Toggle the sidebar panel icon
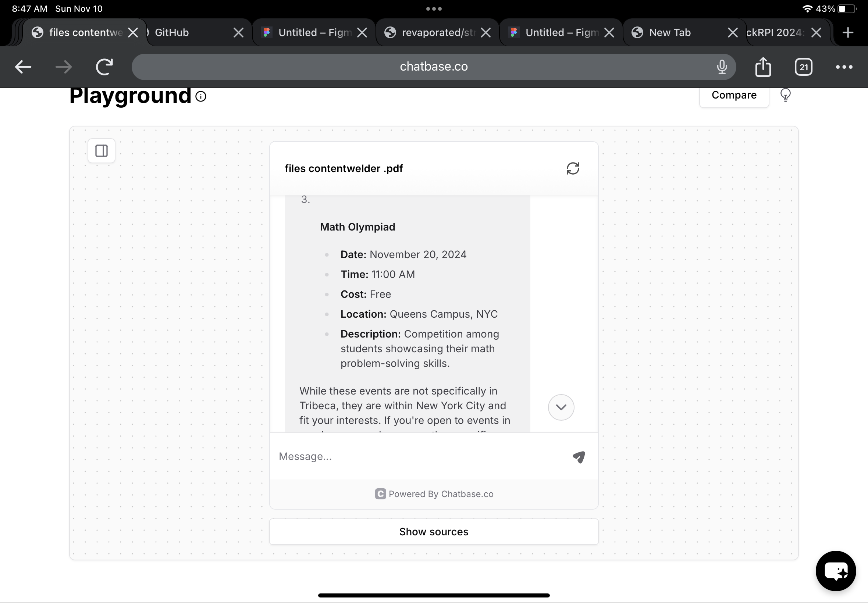Screen dimensions: 868x603 (101, 151)
